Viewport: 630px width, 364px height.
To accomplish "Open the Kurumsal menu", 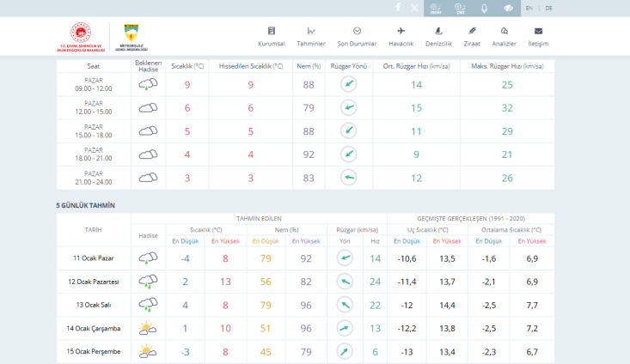I will [272, 37].
